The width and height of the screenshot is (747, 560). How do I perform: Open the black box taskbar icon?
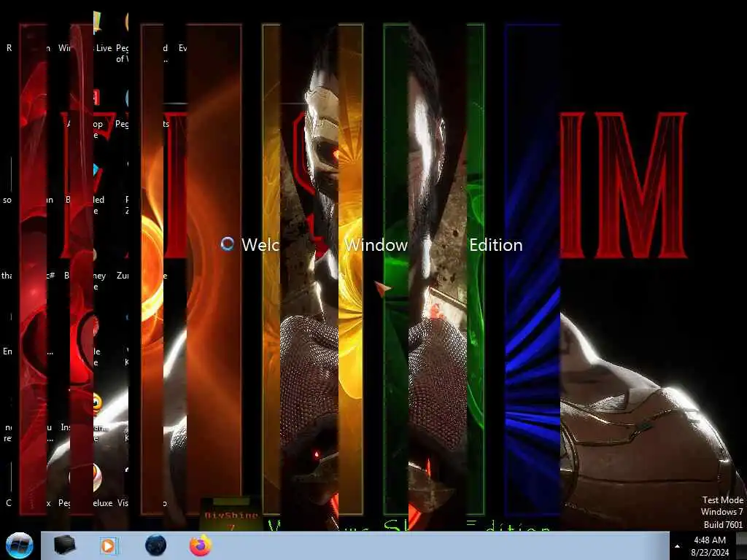click(64, 545)
